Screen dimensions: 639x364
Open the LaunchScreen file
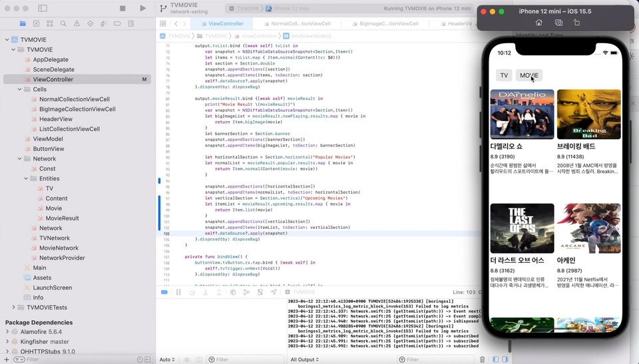pos(52,287)
